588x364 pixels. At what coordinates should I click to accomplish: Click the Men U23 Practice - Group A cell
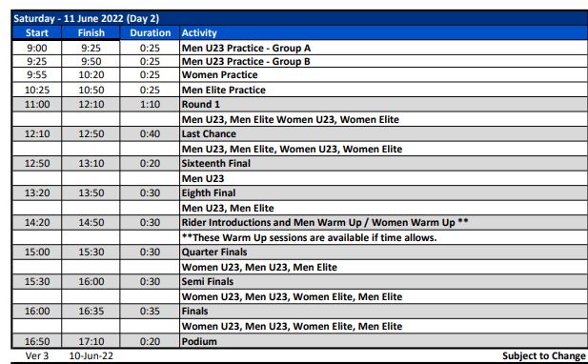coord(384,48)
